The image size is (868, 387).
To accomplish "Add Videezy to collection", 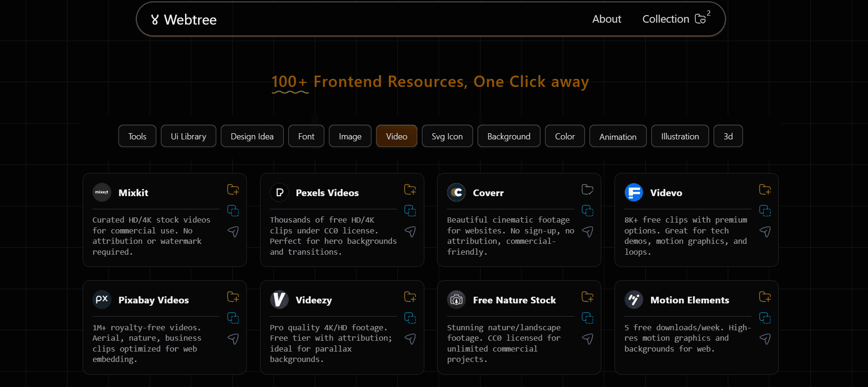I will [x=410, y=297].
